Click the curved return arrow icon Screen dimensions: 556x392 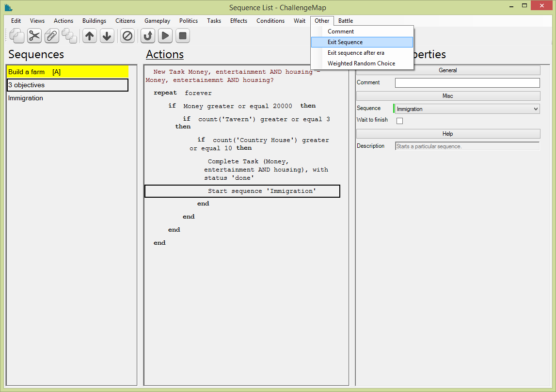pyautogui.click(x=148, y=36)
